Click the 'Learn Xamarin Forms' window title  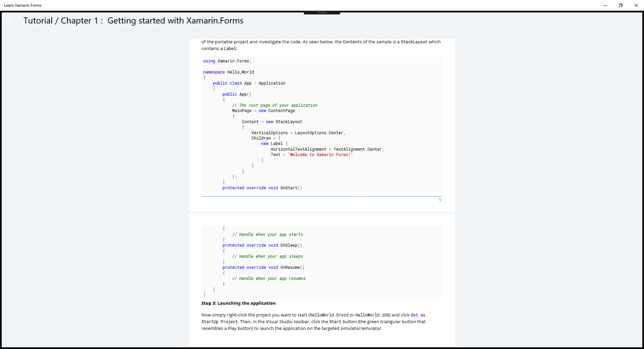click(x=23, y=5)
